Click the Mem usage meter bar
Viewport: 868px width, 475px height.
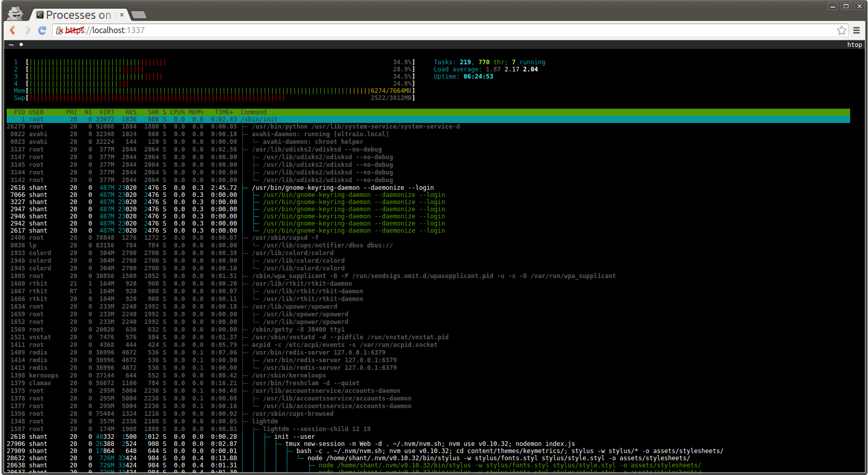pos(220,91)
